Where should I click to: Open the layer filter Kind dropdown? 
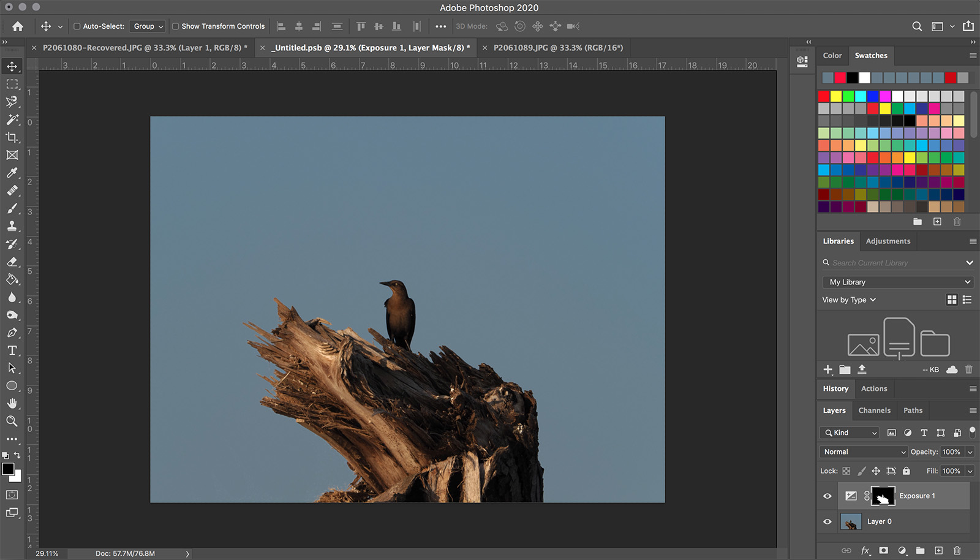pyautogui.click(x=850, y=433)
